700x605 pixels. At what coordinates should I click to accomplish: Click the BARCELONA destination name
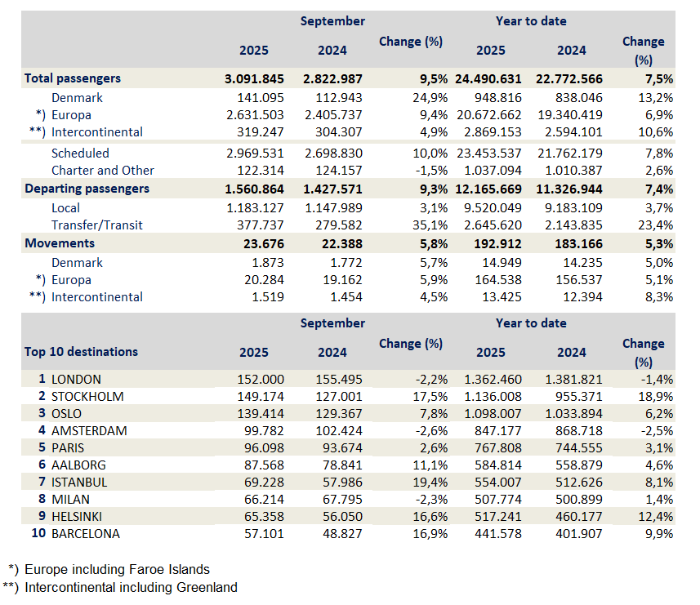point(85,533)
